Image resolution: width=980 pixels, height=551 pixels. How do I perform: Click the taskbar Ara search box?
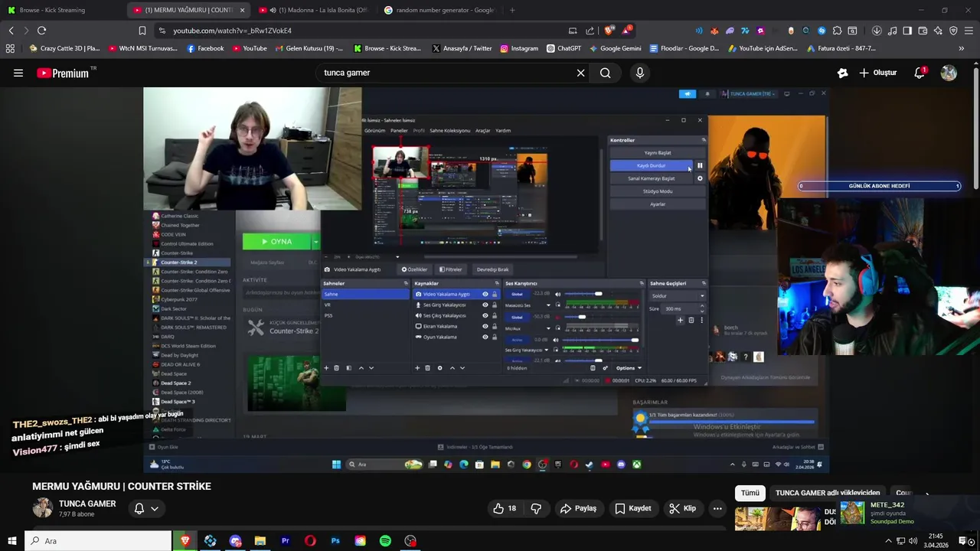pos(98,541)
